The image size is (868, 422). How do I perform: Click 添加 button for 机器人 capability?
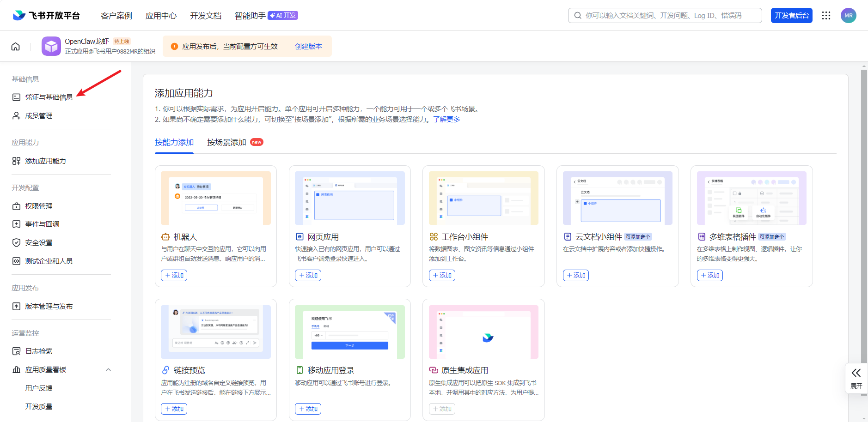[x=174, y=276]
